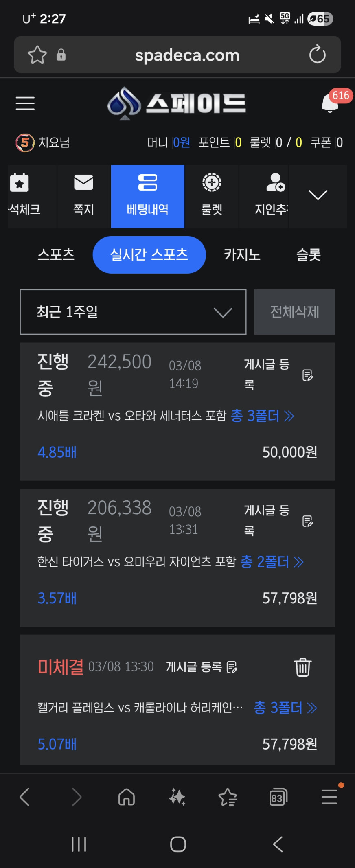Bookmark the site with the address bar star
Image resolution: width=355 pixels, height=868 pixels.
(x=37, y=55)
